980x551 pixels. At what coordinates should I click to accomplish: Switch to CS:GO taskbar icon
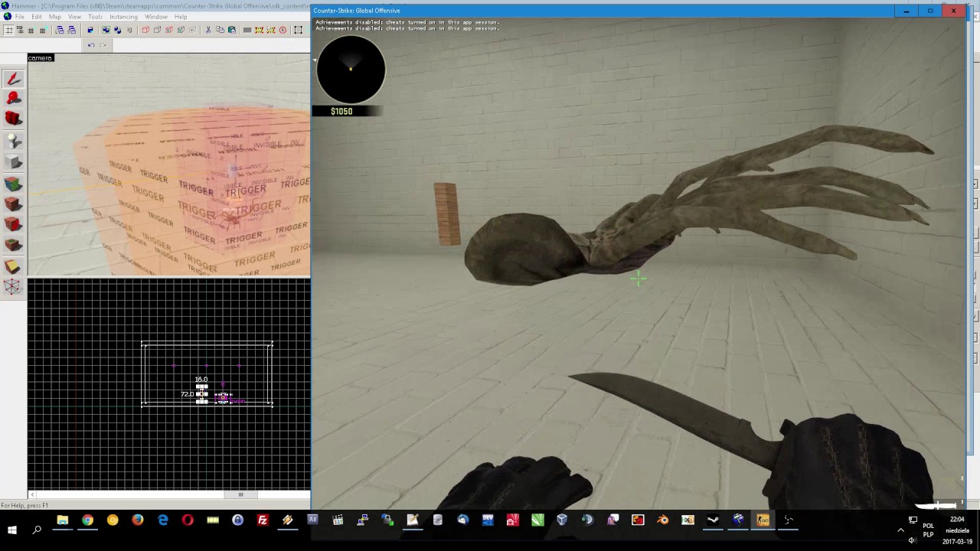pos(763,520)
